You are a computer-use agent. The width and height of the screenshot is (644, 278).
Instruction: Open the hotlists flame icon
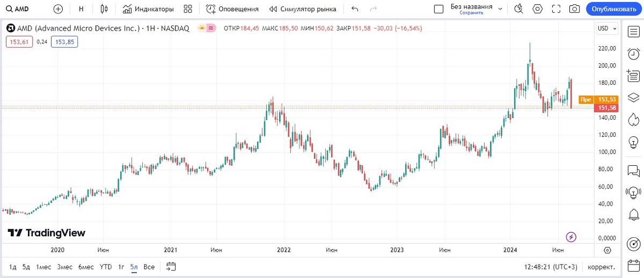633,119
